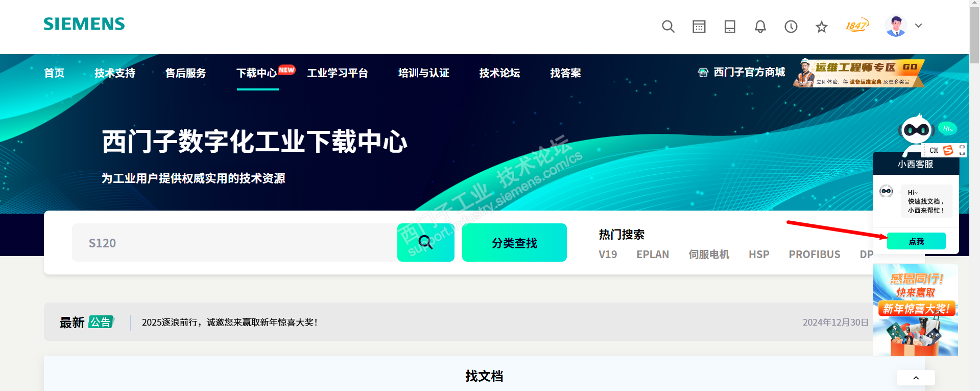The image size is (980, 391).
Task: Click the 西门子官方商城 shop icon
Action: click(703, 72)
